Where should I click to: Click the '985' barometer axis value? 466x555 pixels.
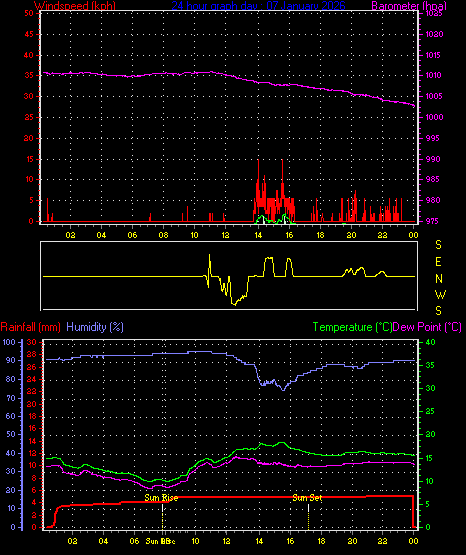(433, 179)
